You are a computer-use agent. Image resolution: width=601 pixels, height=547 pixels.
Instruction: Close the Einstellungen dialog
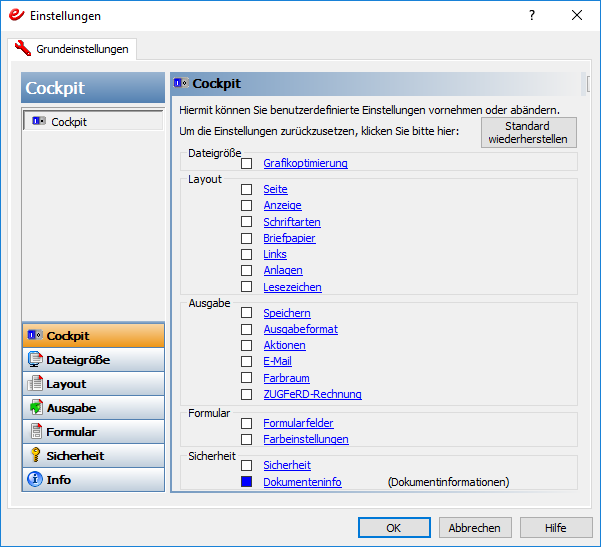coord(577,15)
